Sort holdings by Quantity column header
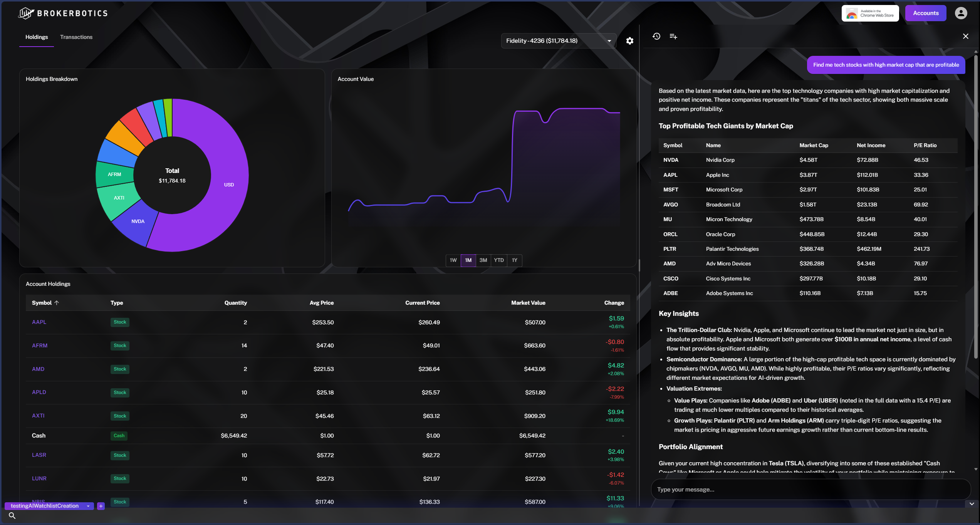This screenshot has height=525, width=980. click(236, 303)
